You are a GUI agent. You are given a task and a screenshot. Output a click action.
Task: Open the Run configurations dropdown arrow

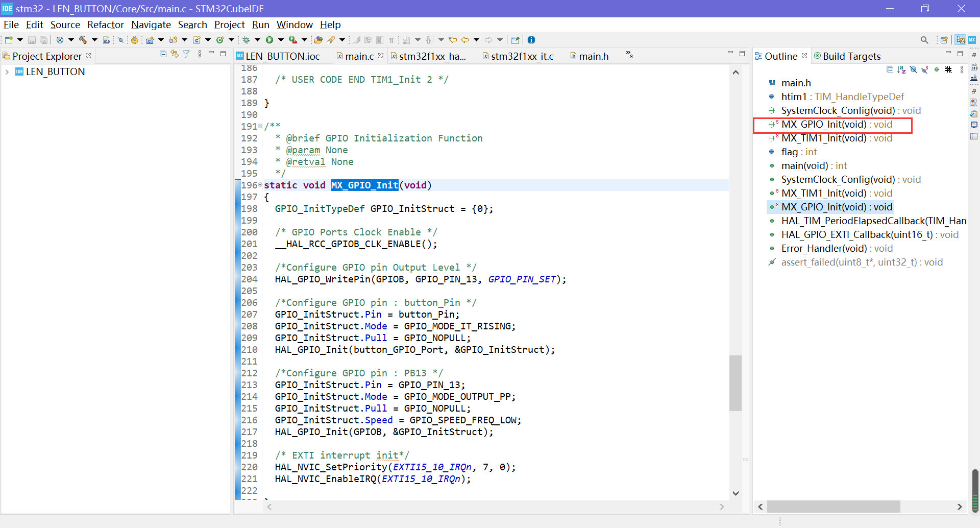(281, 40)
